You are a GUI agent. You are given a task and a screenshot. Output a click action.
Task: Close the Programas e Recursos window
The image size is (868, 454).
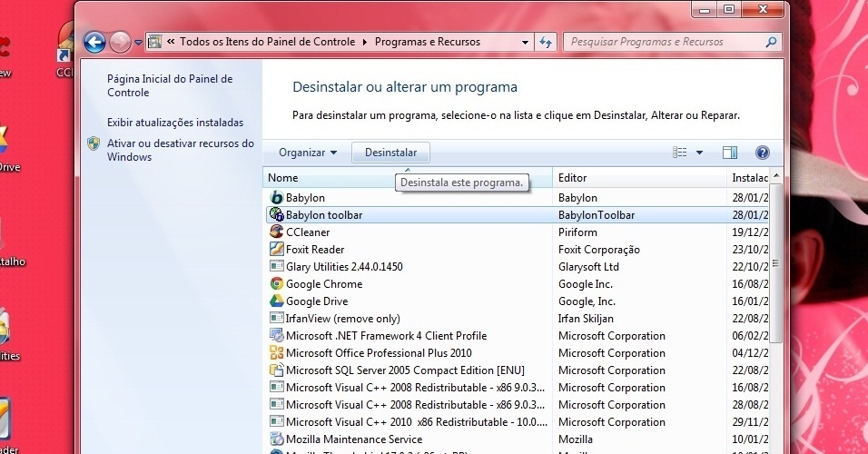coord(763,9)
